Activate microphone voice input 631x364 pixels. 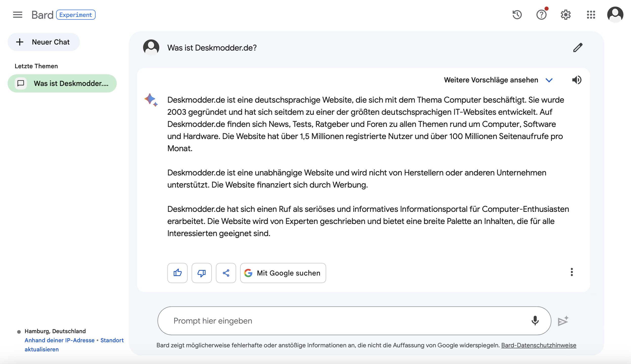(x=535, y=321)
